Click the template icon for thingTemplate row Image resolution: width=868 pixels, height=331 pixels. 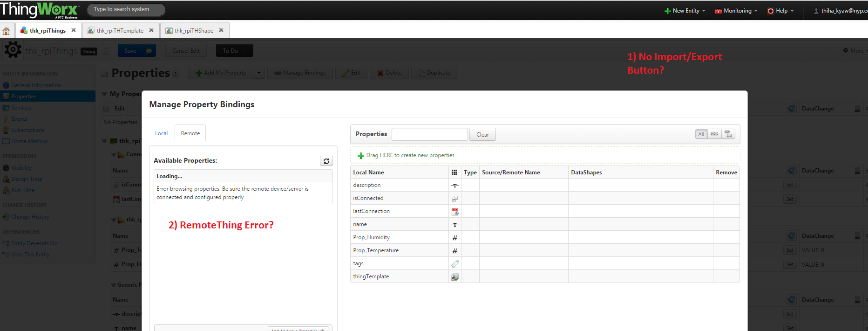[x=455, y=277]
